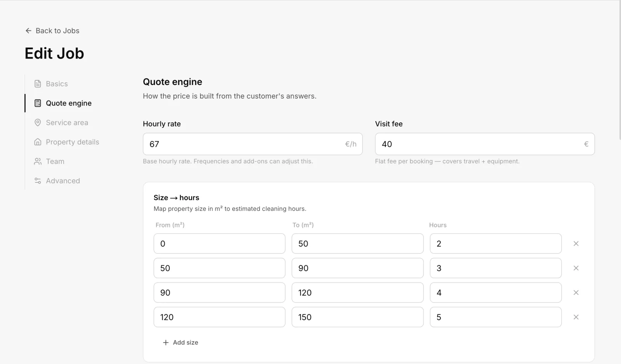Screen dimensions: 621x364
Task: Remove the 90 to 120 size row
Action: click(576, 293)
